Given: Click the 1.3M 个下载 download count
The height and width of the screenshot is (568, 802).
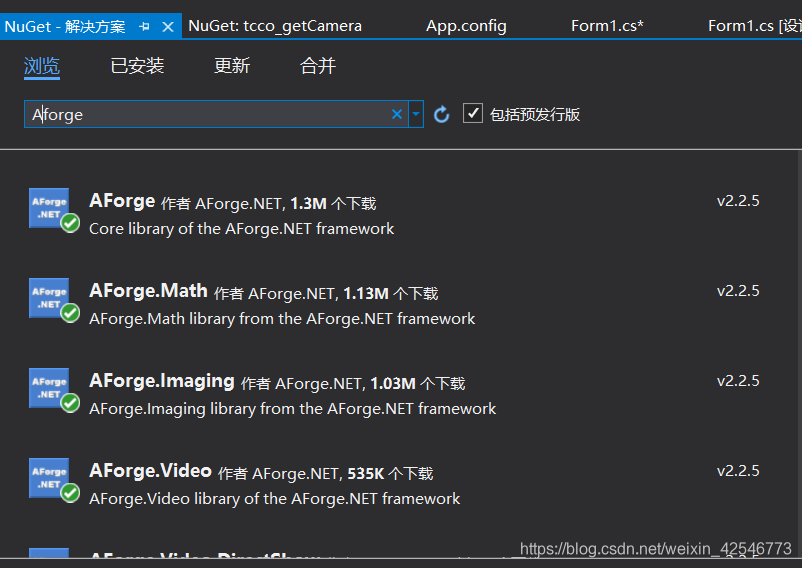Looking at the screenshot, I should point(333,203).
